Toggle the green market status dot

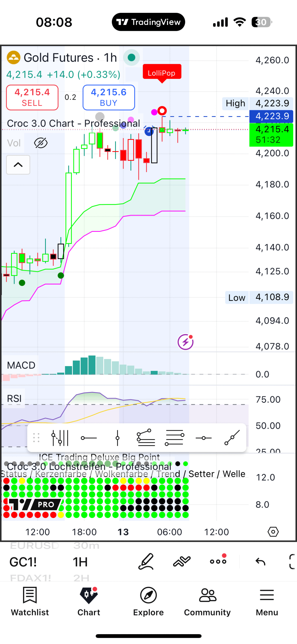coord(131,57)
